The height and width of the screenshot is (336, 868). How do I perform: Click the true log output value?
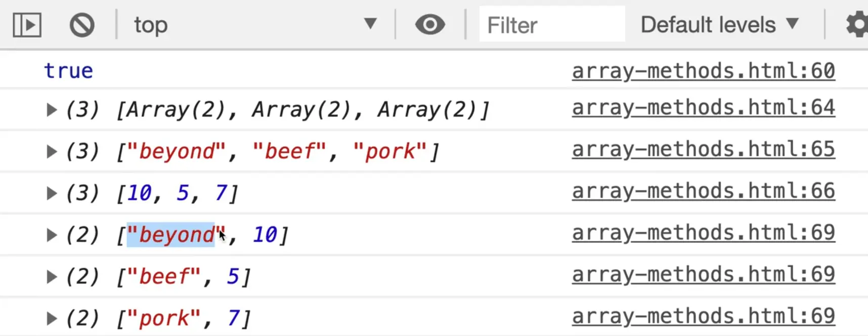[68, 71]
